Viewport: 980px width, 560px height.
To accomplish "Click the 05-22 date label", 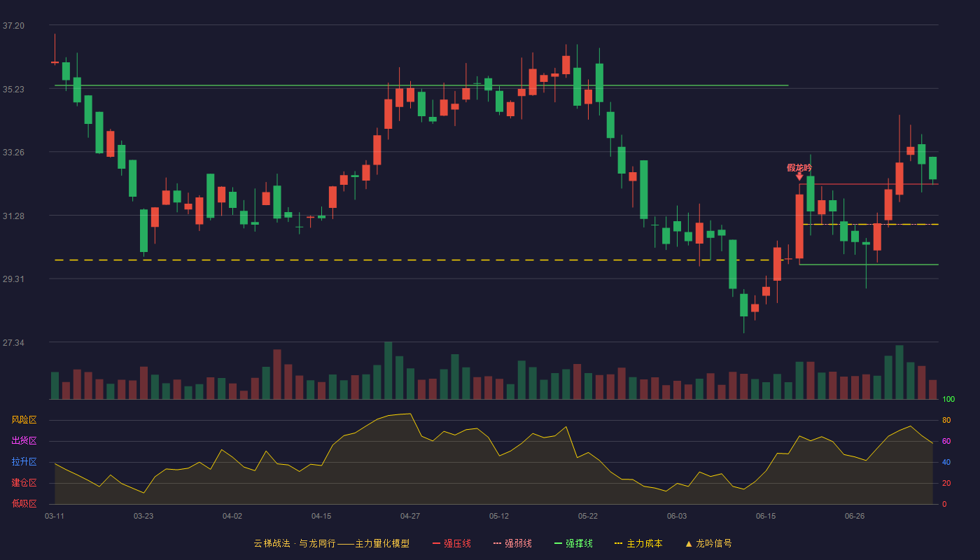I will tap(588, 516).
